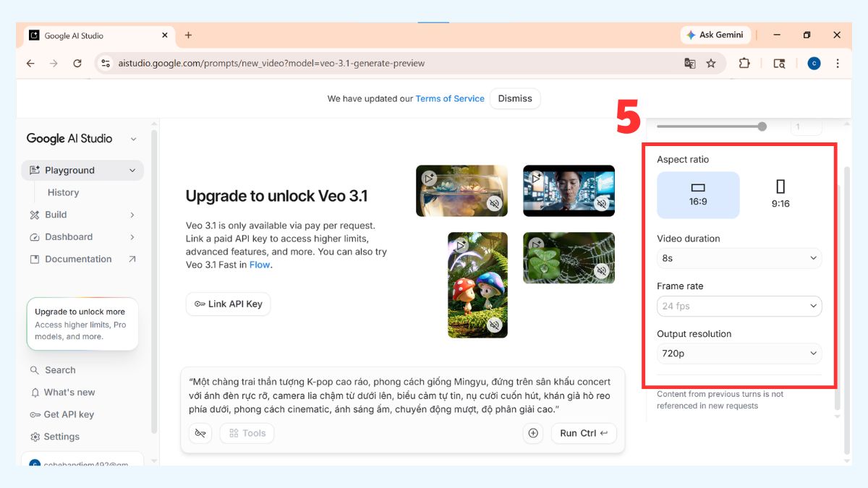Open History in sidebar
The width and height of the screenshot is (868, 488).
point(63,192)
